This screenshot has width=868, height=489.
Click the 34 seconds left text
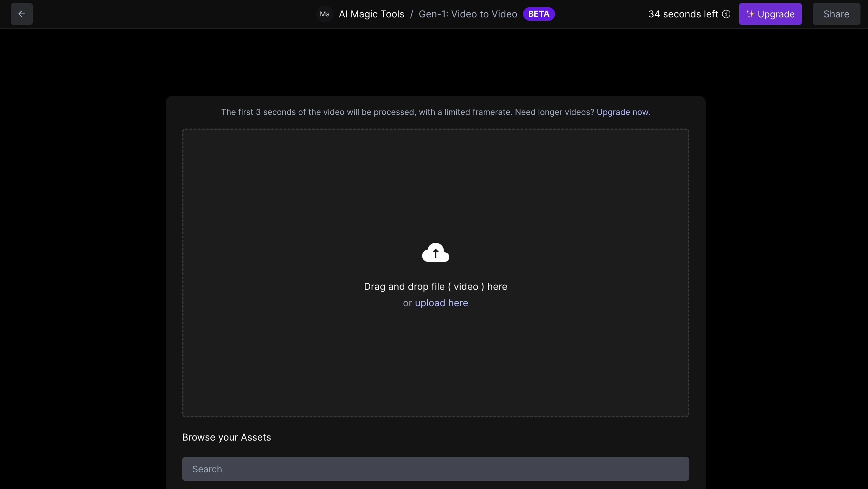point(683,14)
